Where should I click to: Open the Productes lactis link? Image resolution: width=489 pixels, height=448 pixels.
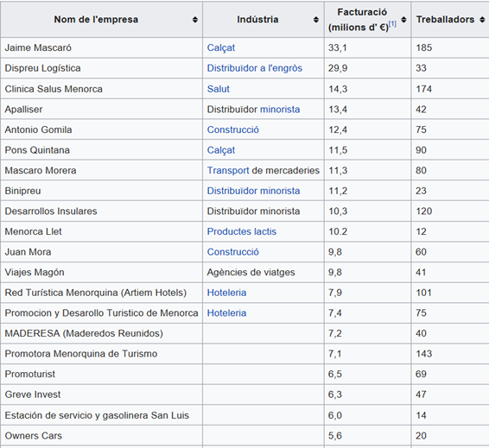point(242,231)
